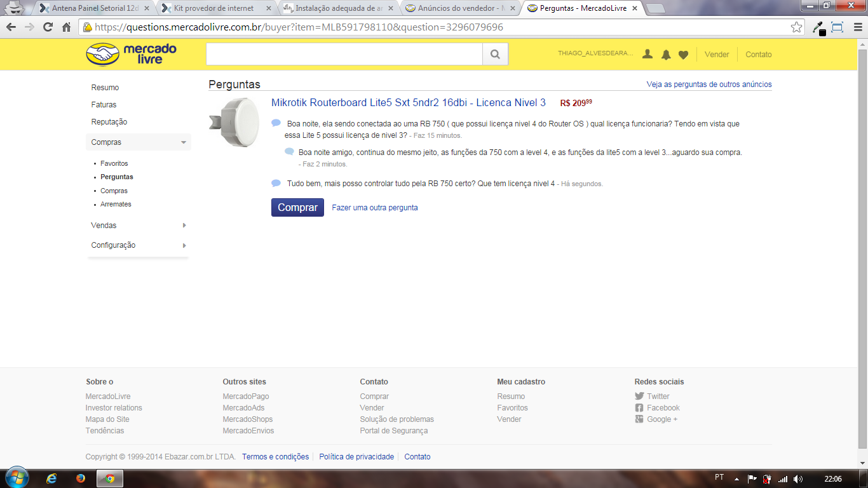Open Política de privacidade footer link
Viewport: 868px width, 488px height.
(356, 457)
